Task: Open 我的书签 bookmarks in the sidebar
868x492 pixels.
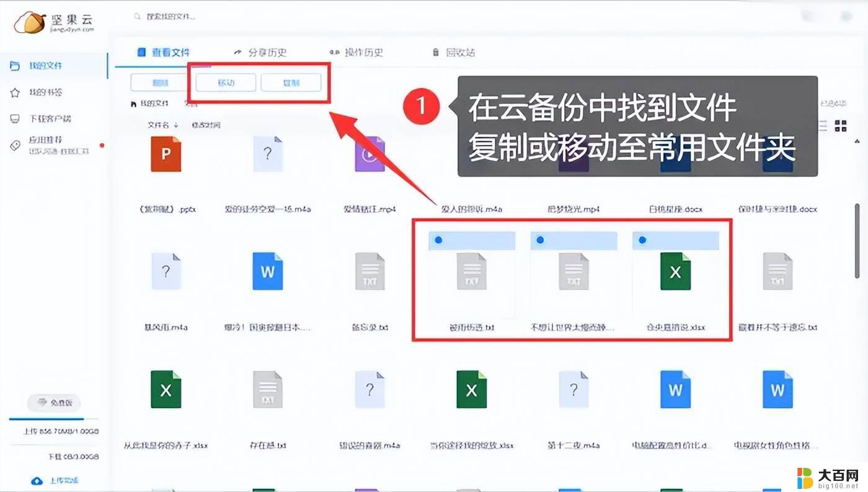Action: 45,92
